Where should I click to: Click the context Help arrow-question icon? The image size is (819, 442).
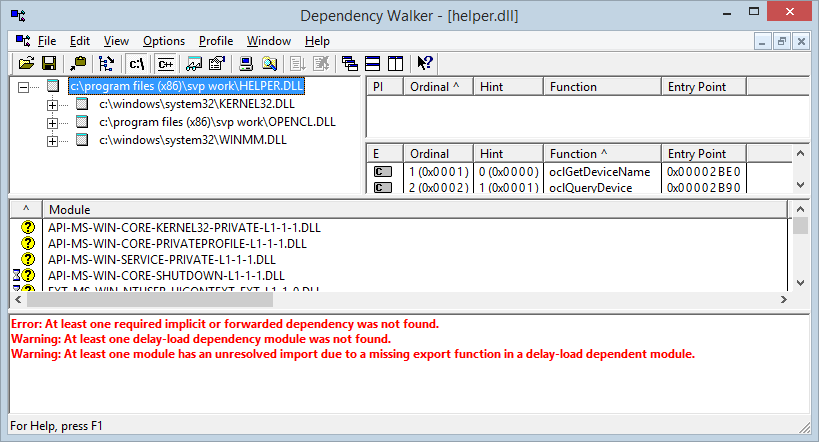425,63
